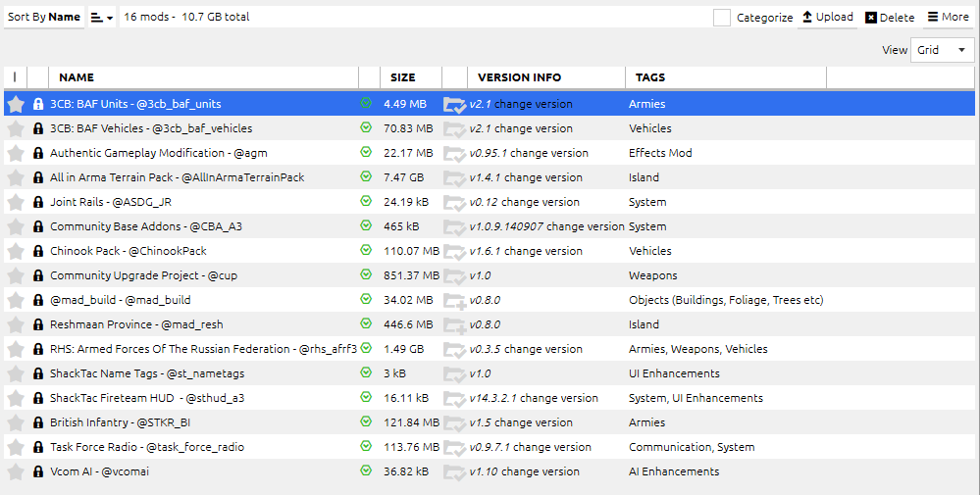
Task: Open the View Grid combo box
Action: point(942,50)
